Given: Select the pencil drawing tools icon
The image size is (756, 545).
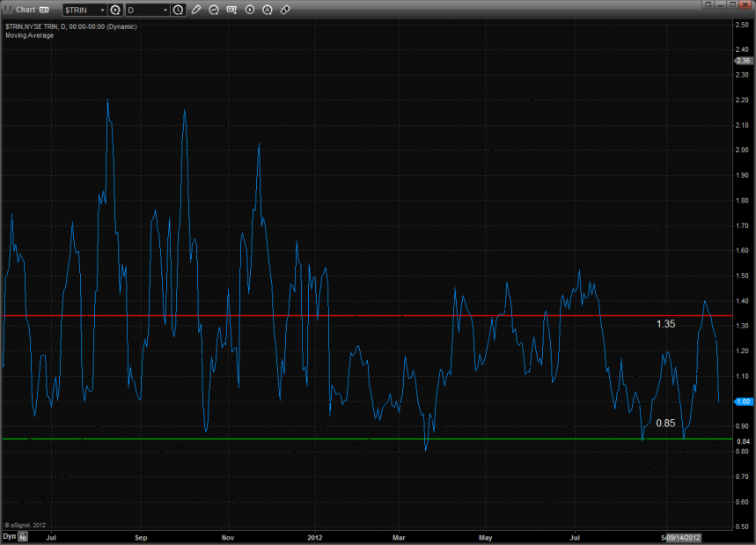Looking at the screenshot, I should [x=196, y=10].
